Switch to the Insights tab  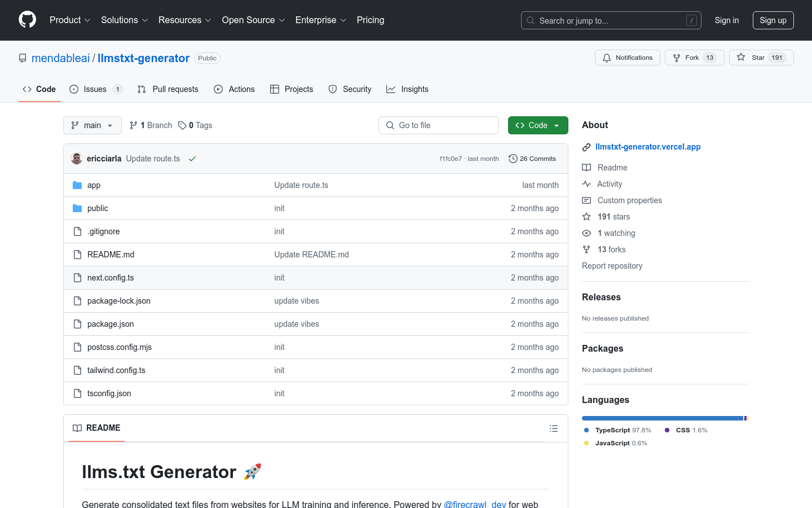coord(407,89)
